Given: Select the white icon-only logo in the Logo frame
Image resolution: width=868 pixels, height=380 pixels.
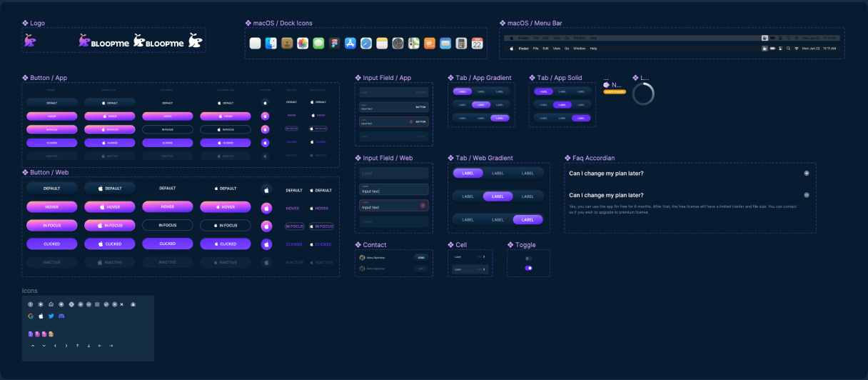Looking at the screenshot, I should (195, 41).
